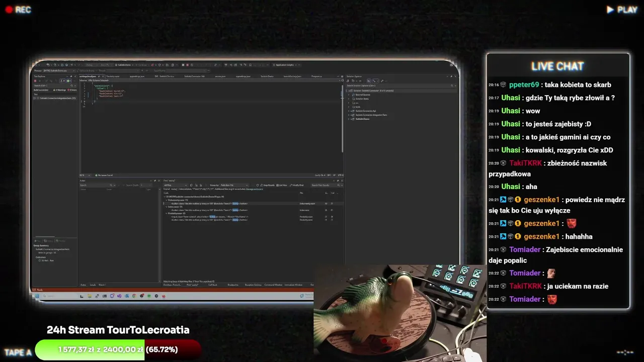Screen dimensions: 644x362
Task: Open the All Files dropdown in Find results
Action: (175, 185)
